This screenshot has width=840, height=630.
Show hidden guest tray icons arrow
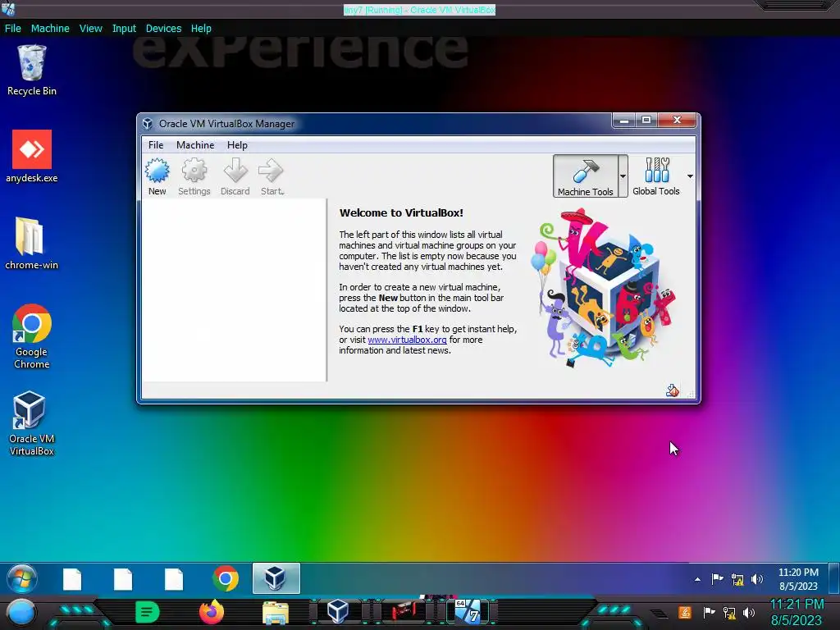point(697,579)
